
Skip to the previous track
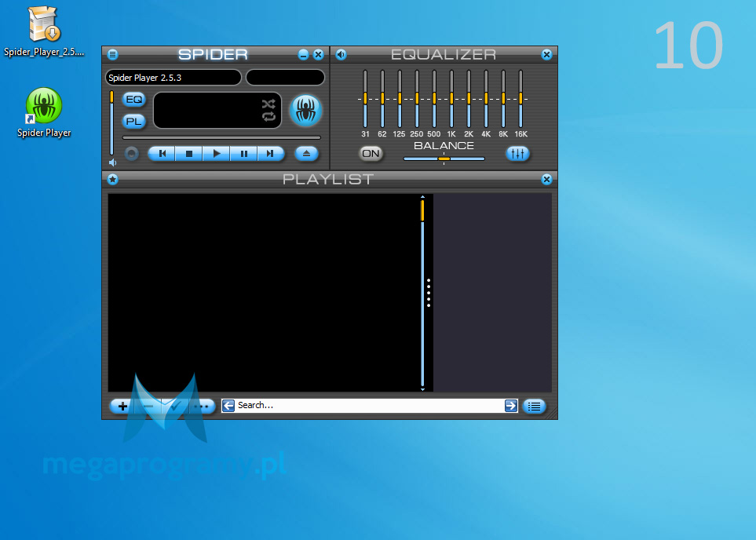[x=162, y=154]
